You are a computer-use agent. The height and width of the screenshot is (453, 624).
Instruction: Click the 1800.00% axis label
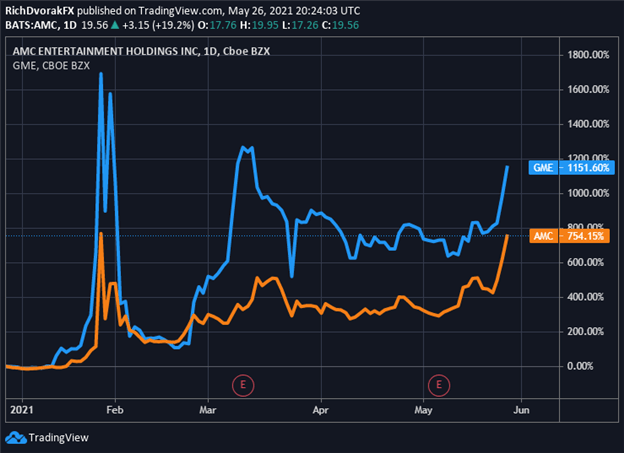pyautogui.click(x=588, y=55)
